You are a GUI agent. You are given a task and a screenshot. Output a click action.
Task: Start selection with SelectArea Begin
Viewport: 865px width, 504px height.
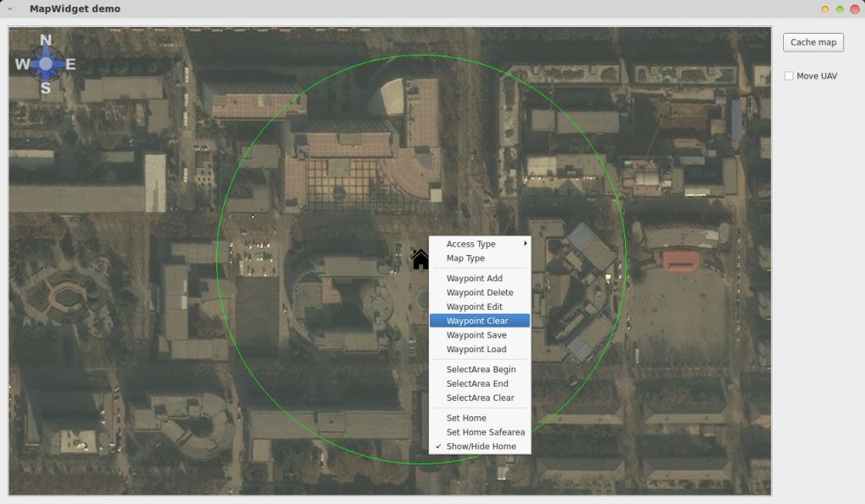[x=480, y=370]
